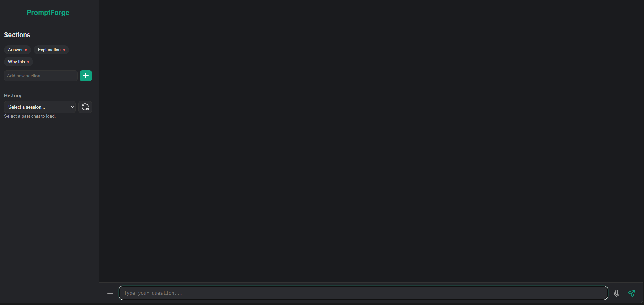Focus the Add new section field

pos(41,76)
